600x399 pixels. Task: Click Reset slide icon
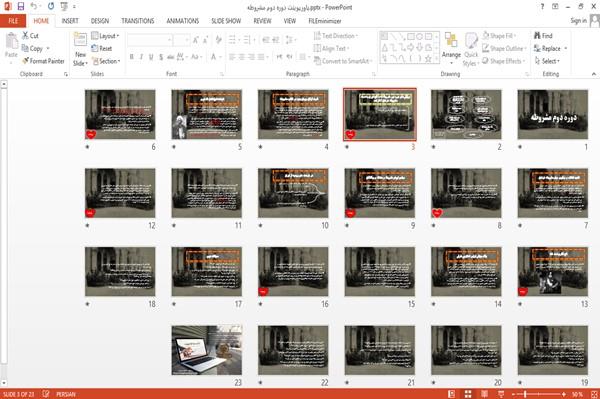click(x=95, y=48)
